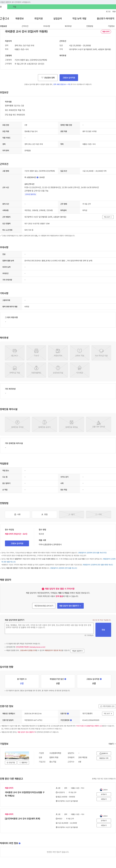Click 고용24 입사지원 button in 접수 section
116x868 pixels.
coord(17,544)
